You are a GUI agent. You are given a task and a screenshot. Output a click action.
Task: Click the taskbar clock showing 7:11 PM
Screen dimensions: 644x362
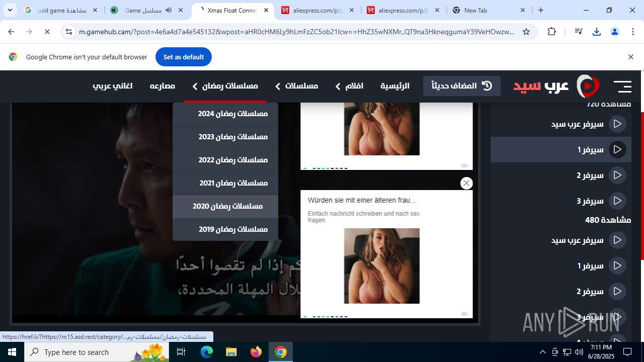[601, 352]
